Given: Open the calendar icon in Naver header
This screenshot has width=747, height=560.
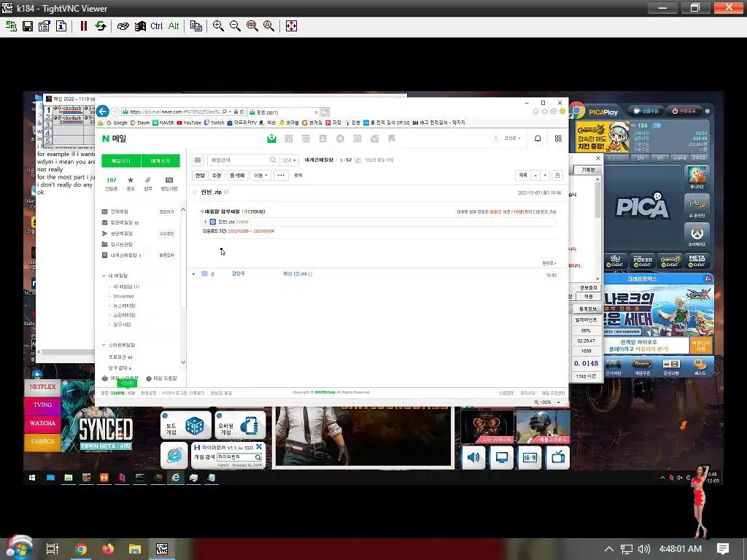Looking at the screenshot, I should (289, 139).
